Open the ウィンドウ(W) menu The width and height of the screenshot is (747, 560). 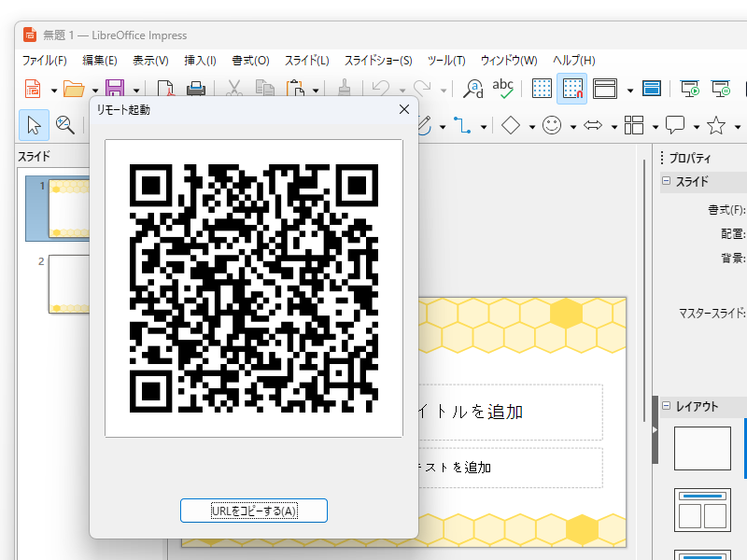509,61
